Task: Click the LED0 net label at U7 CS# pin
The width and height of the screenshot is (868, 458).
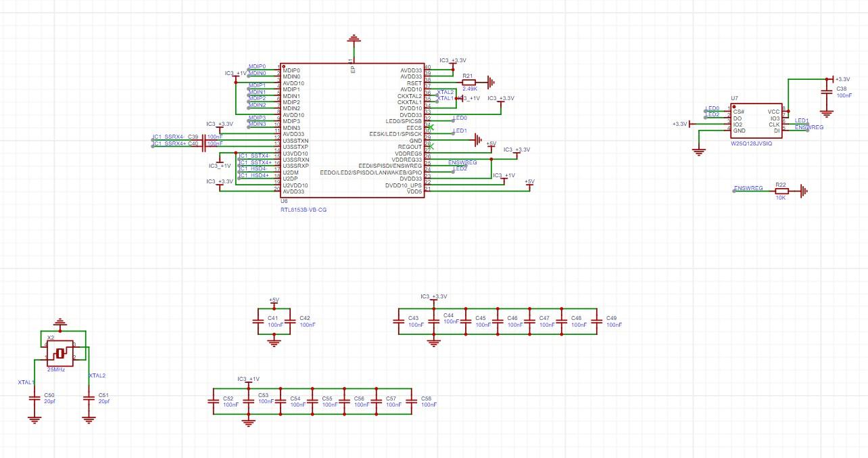Action: [713, 108]
